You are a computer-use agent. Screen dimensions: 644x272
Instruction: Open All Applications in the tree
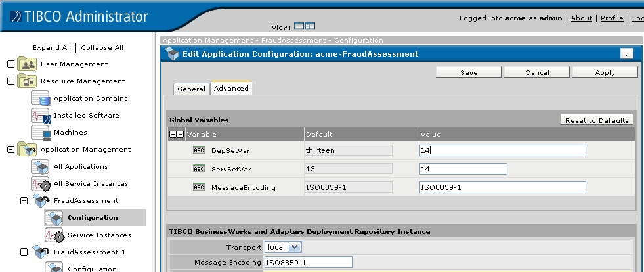coord(81,166)
